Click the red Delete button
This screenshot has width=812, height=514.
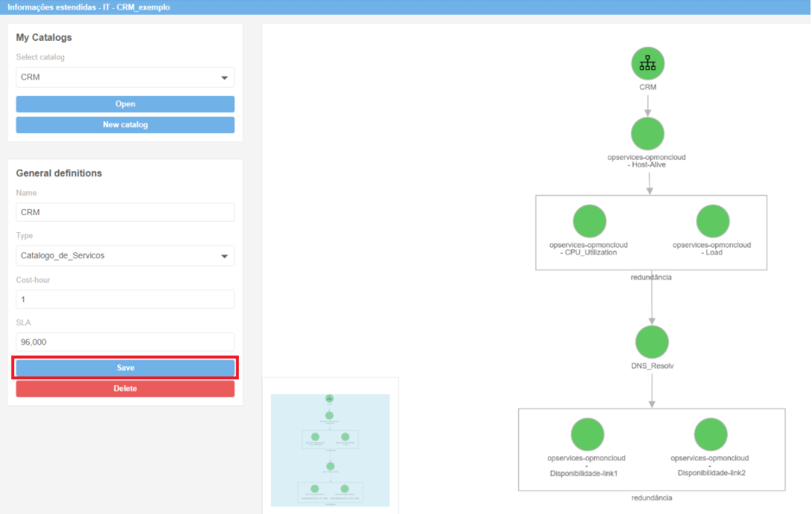(125, 388)
